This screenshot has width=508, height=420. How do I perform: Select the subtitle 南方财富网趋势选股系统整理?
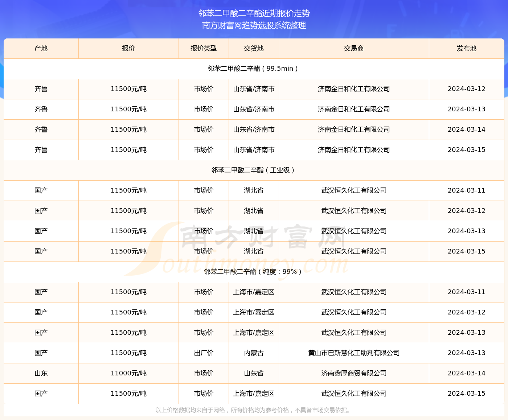pos(254,25)
